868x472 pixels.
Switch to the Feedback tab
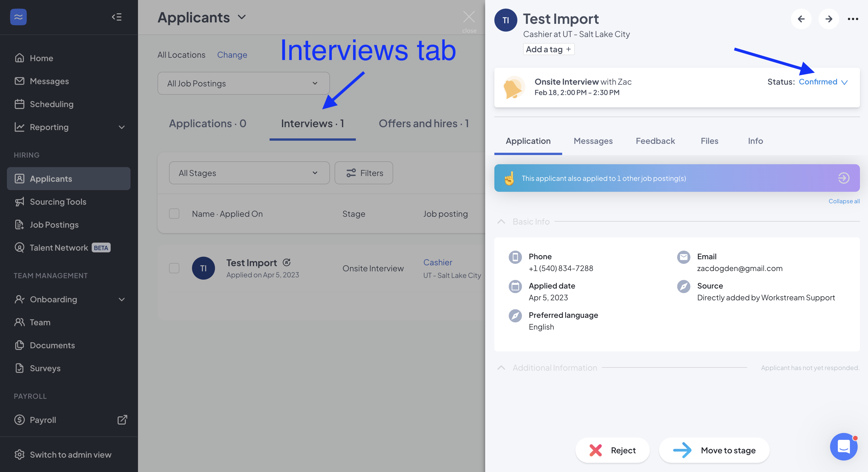pos(655,141)
